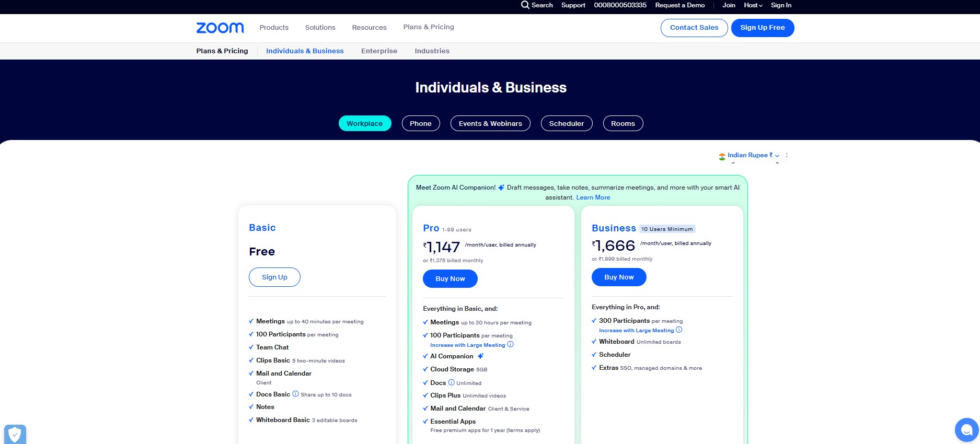Switch to the Scheduler tab
Screen dimensions: 980x444
point(567,123)
